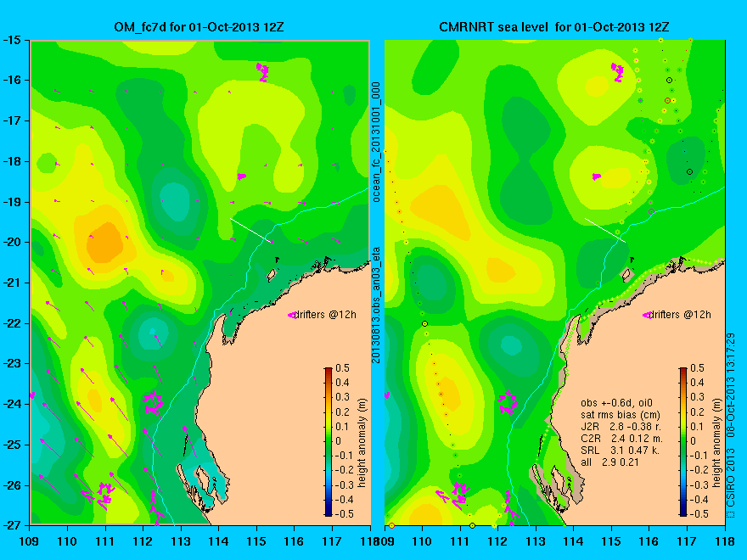Viewport: 747px width, 560px height.
Task: Click the '-17' latitude axis label
Action: point(12,120)
